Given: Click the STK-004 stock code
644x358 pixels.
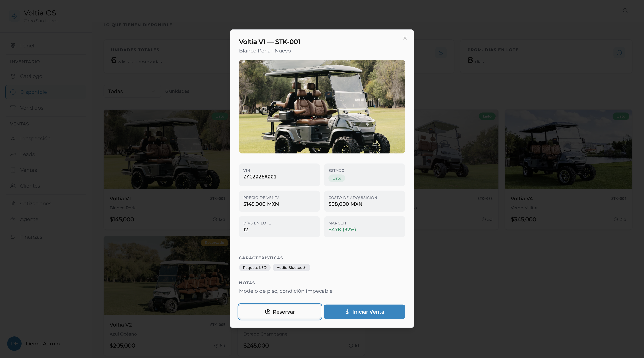Looking at the screenshot, I should point(618,199).
